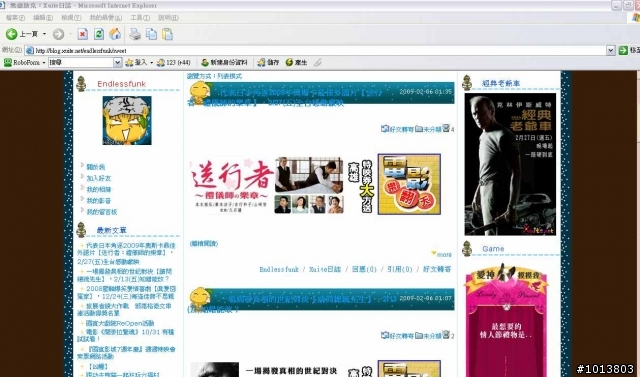
Task: Click the (繼續閱讀) continue reading link
Action: pos(204,244)
